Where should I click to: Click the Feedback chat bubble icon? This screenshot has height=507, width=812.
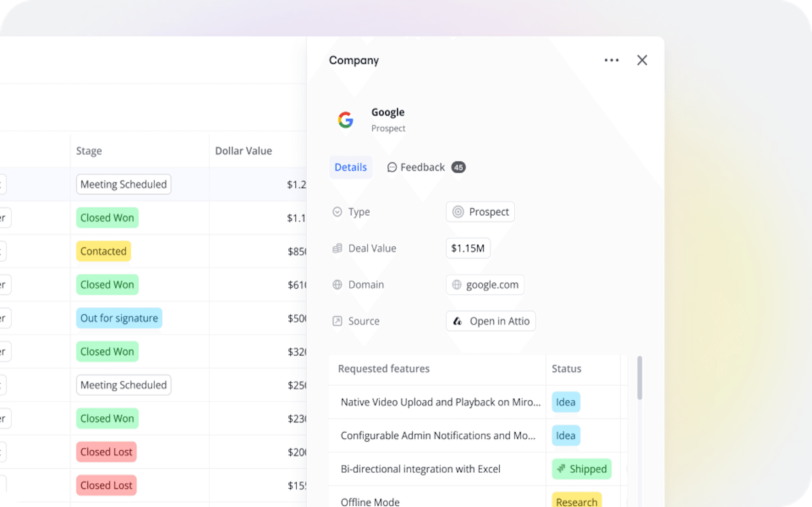click(392, 167)
